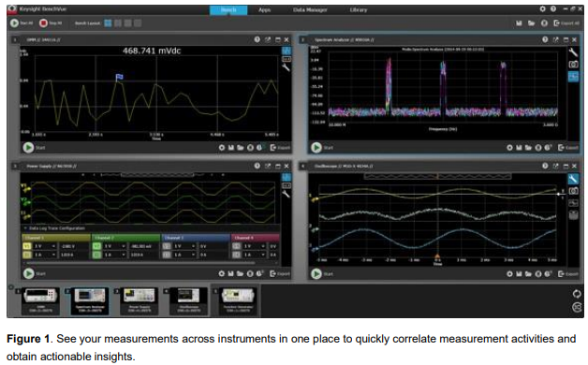Screen dimensions: 588x365
Task: Open the Channel 3 current scale dropdown
Action: click(184, 255)
